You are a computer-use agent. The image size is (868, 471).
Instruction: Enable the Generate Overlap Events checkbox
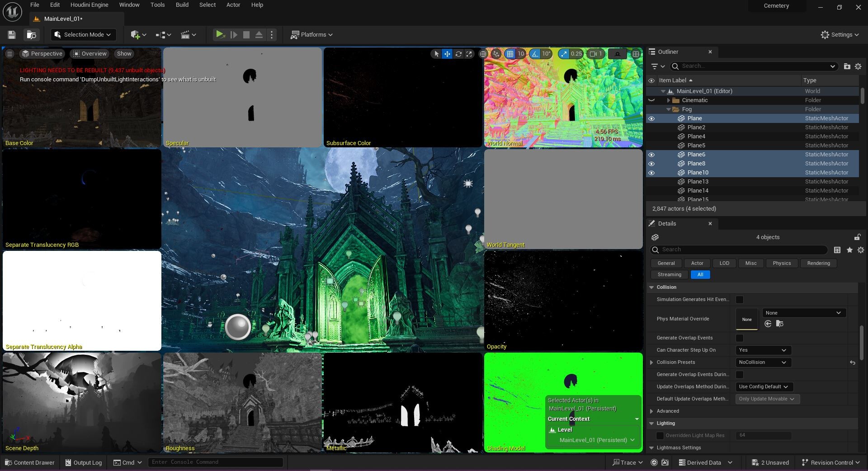[x=739, y=338]
